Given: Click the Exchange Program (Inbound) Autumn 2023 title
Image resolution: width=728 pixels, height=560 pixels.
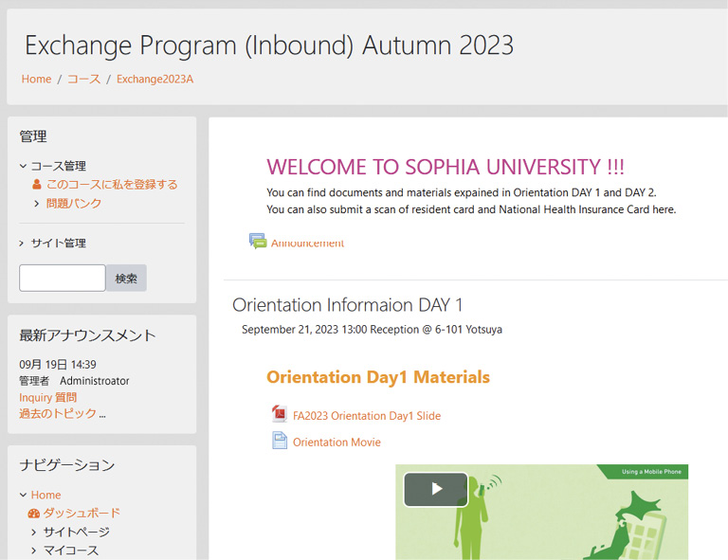Looking at the screenshot, I should point(269,45).
